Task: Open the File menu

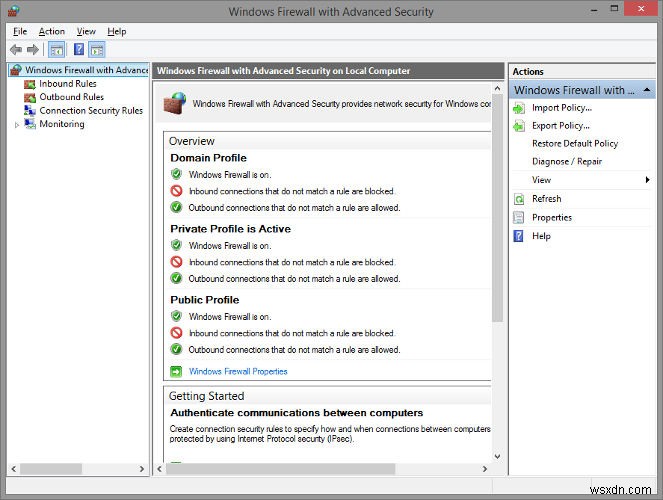Action: coord(20,31)
